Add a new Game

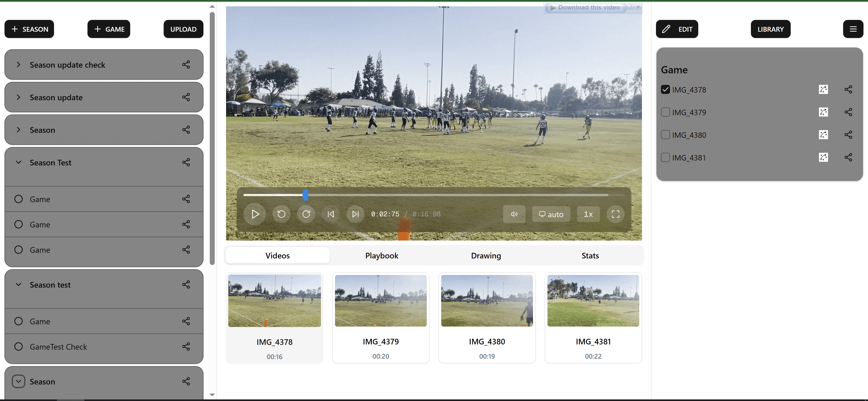click(108, 29)
